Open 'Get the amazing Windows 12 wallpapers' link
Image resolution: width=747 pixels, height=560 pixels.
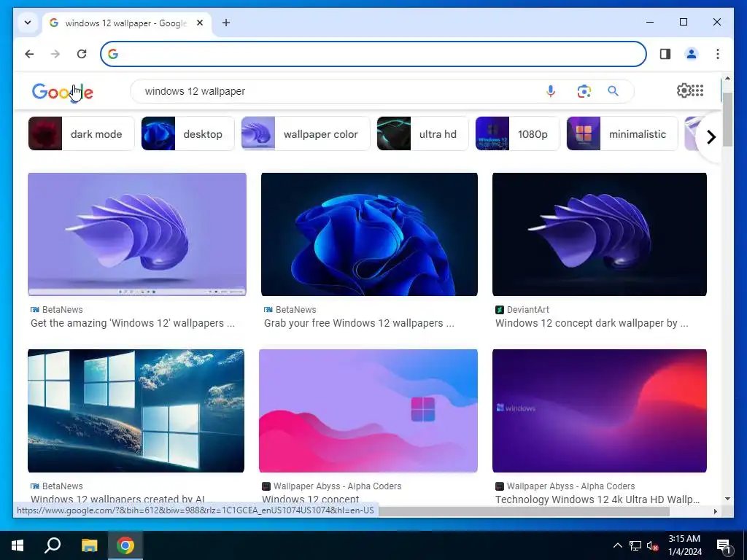pyautogui.click(x=133, y=323)
